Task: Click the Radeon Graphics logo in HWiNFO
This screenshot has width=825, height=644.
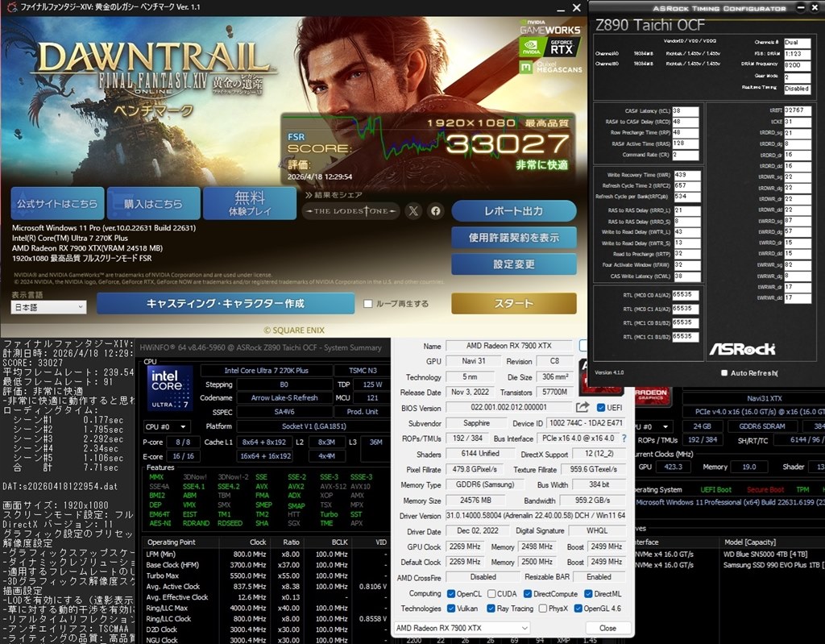Action: 651,397
